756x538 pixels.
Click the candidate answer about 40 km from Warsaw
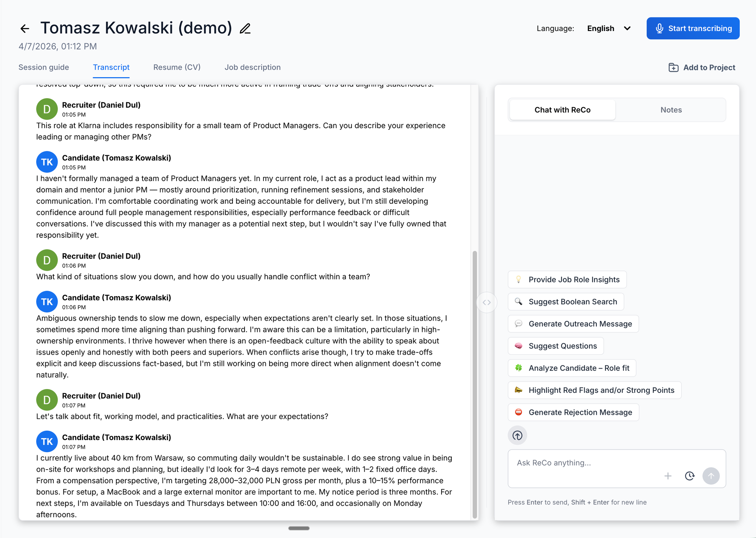(x=244, y=486)
